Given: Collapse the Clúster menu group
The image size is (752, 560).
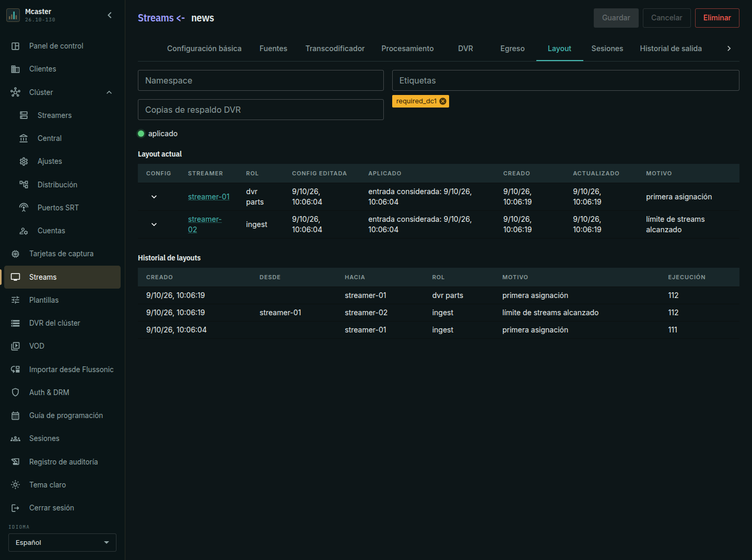Looking at the screenshot, I should 109,92.
